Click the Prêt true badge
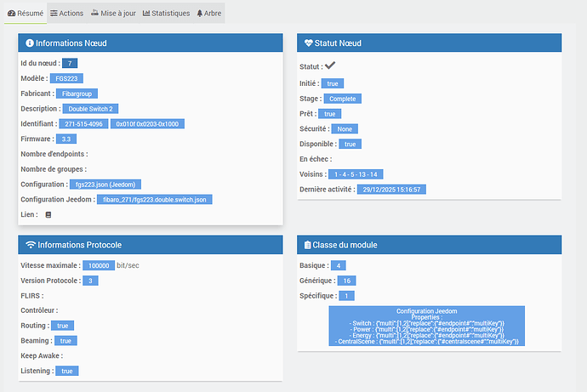 point(330,114)
